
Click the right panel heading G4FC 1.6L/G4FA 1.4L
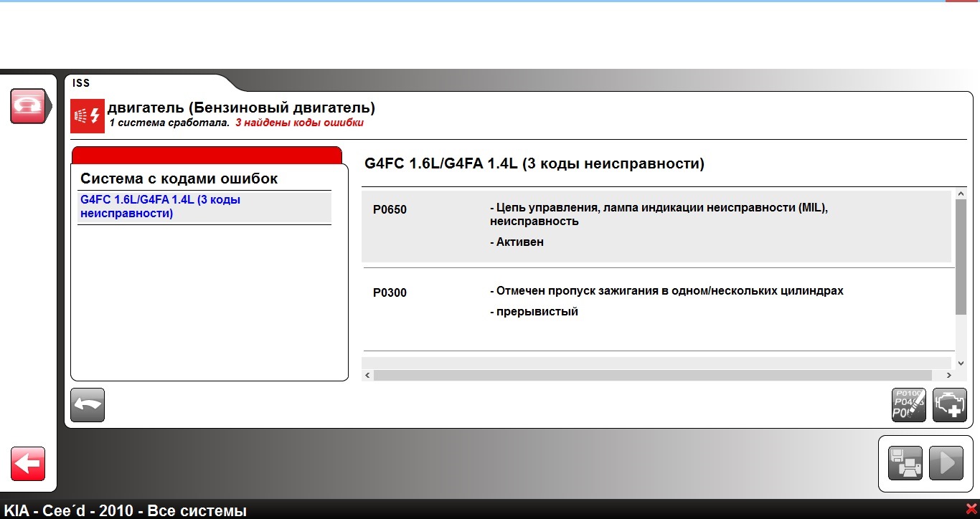click(534, 163)
